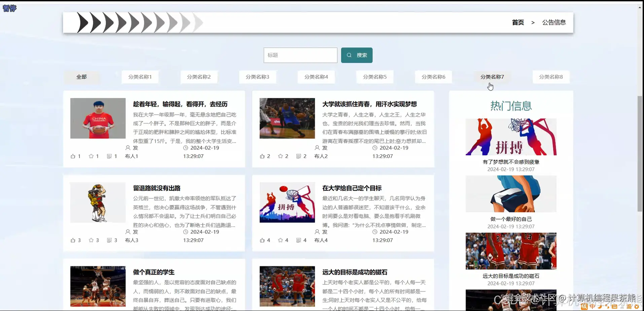
Task: Open 远大的目标是成功的磁石 title in article list
Action: pyautogui.click(x=355, y=272)
